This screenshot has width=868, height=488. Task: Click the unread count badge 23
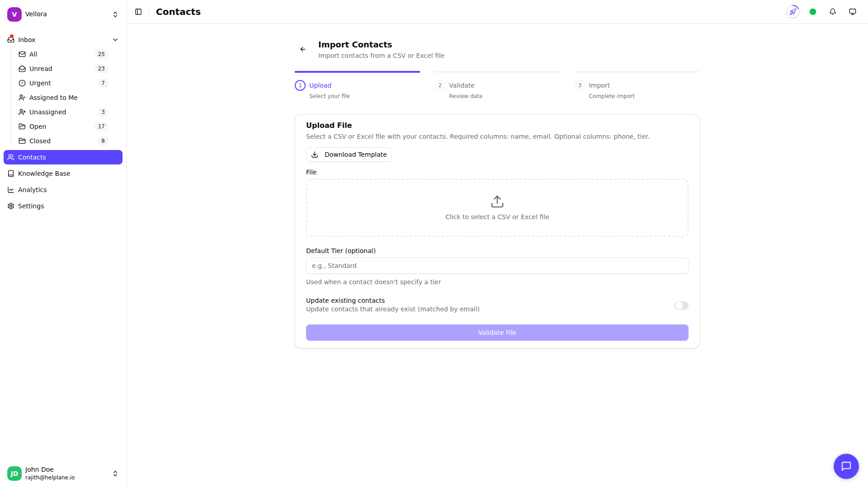[101, 69]
